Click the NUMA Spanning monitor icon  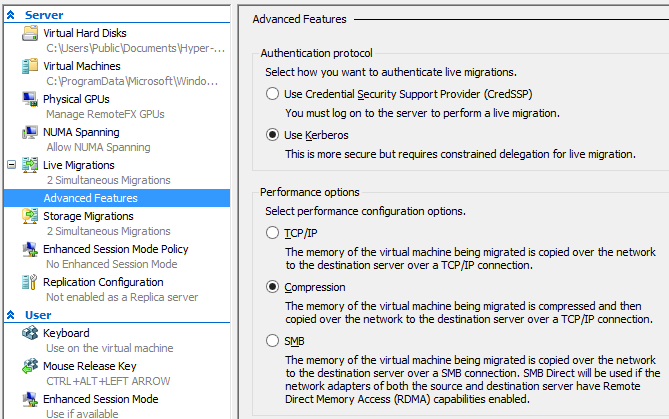(30, 132)
